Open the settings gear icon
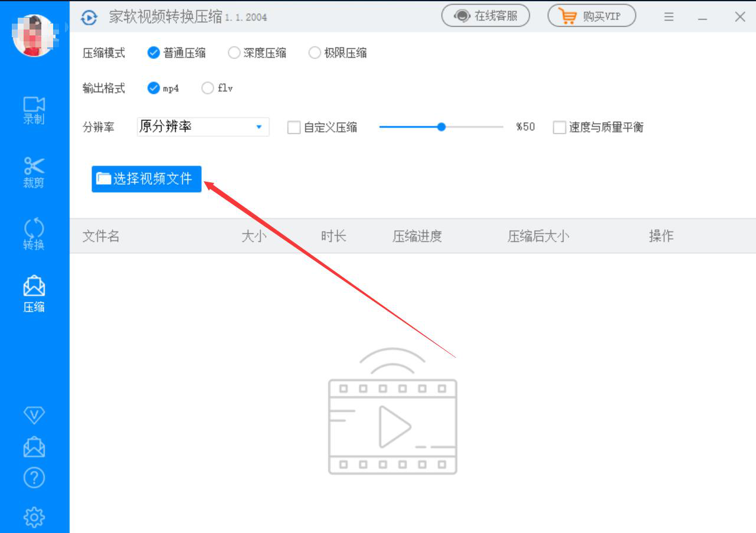The width and height of the screenshot is (756, 533). point(34,517)
